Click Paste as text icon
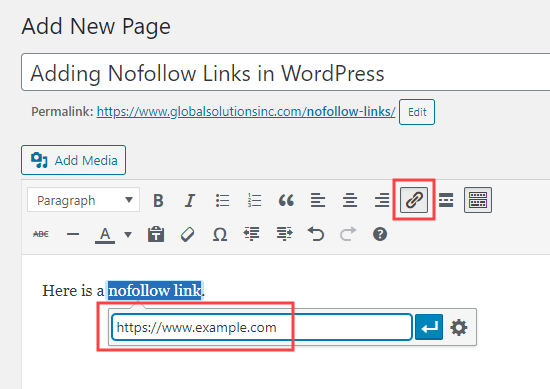 [156, 234]
